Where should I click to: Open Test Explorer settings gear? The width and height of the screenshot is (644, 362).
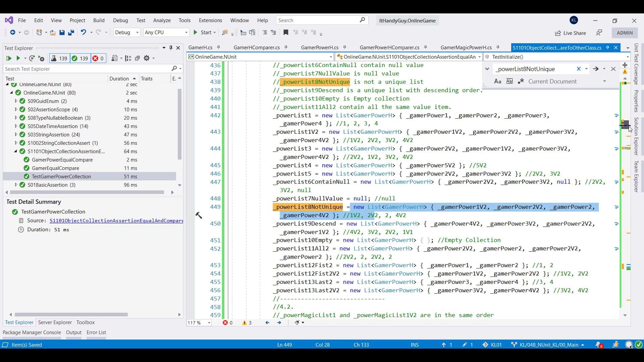point(147,58)
